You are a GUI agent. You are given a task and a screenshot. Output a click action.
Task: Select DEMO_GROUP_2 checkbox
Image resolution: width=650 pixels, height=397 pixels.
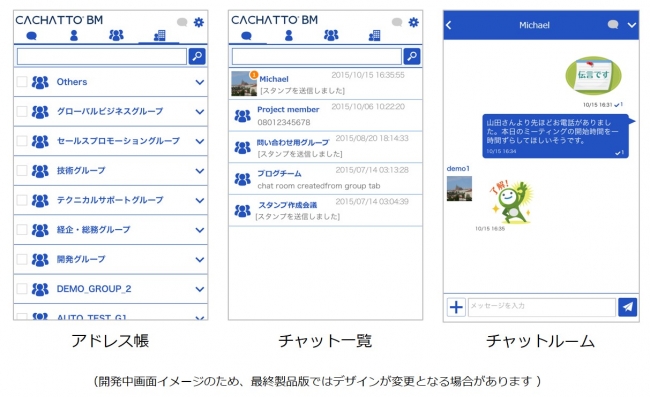click(22, 288)
